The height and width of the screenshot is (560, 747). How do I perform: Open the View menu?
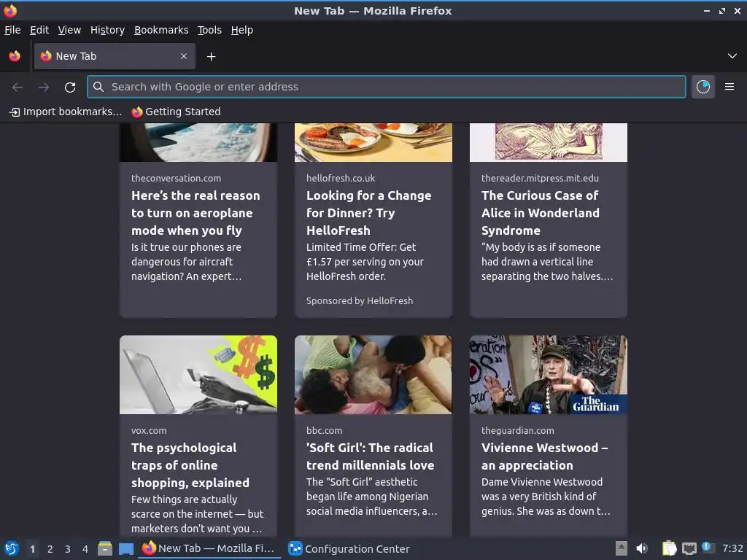(x=69, y=30)
